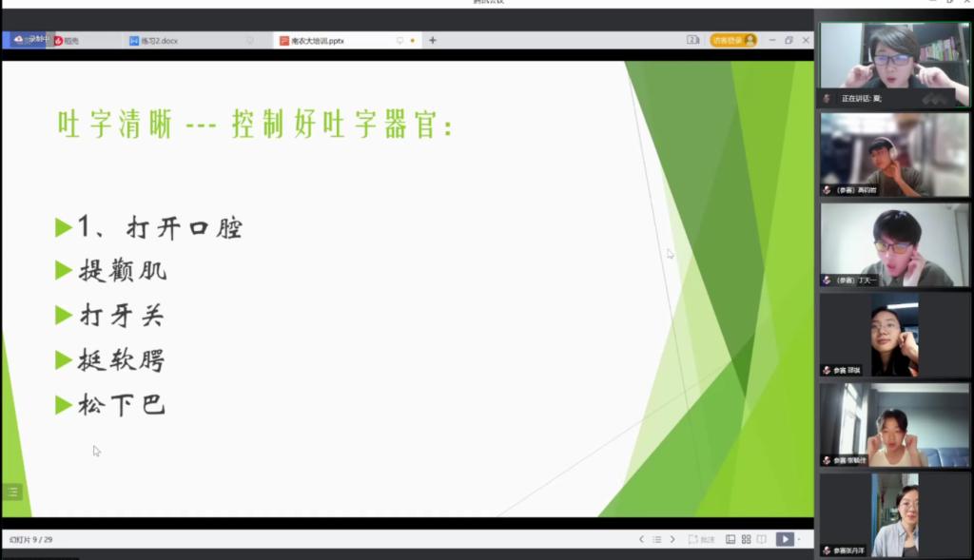Open the slide list icon between arrows
The image size is (974, 560).
coord(656,539)
